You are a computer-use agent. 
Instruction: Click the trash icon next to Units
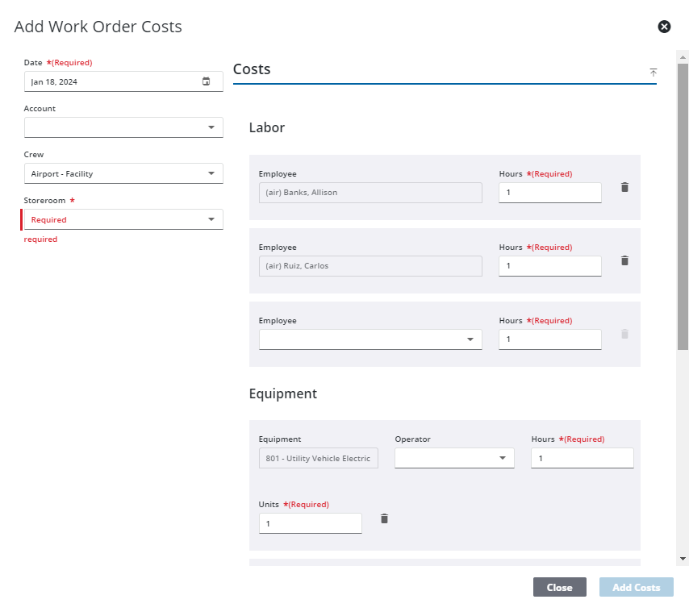[384, 518]
